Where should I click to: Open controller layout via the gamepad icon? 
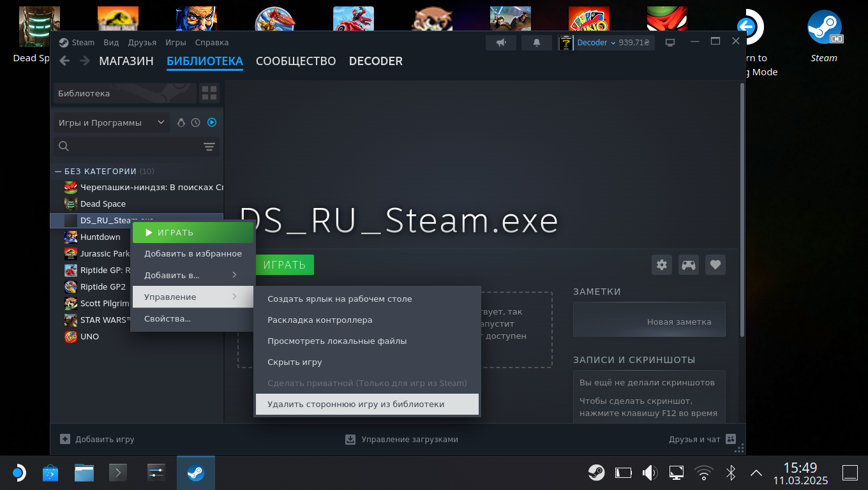[689, 265]
